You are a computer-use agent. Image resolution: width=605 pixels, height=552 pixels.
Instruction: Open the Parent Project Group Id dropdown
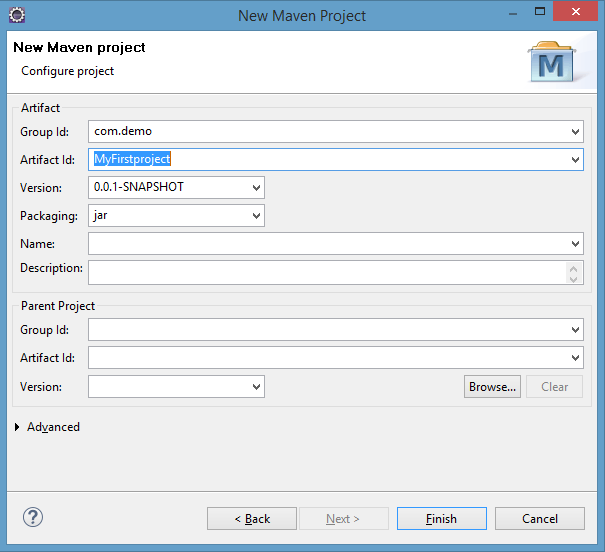point(575,330)
